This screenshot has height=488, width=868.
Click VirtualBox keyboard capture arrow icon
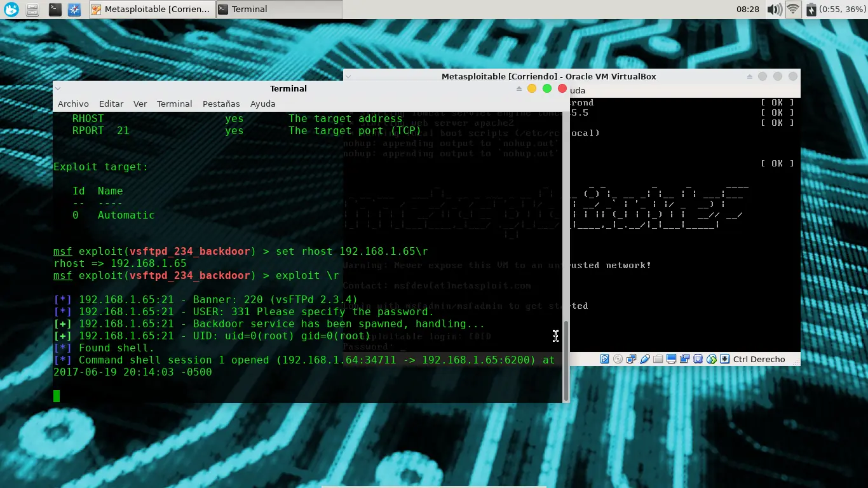(x=725, y=359)
